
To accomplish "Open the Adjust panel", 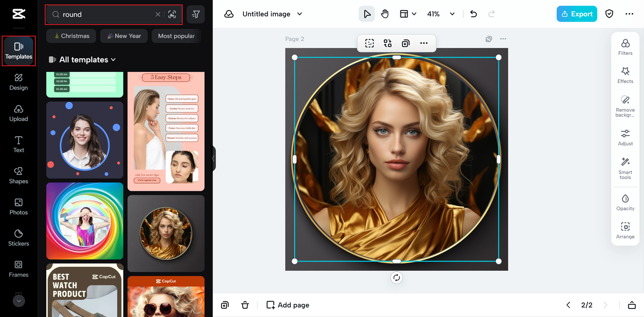I will [625, 137].
